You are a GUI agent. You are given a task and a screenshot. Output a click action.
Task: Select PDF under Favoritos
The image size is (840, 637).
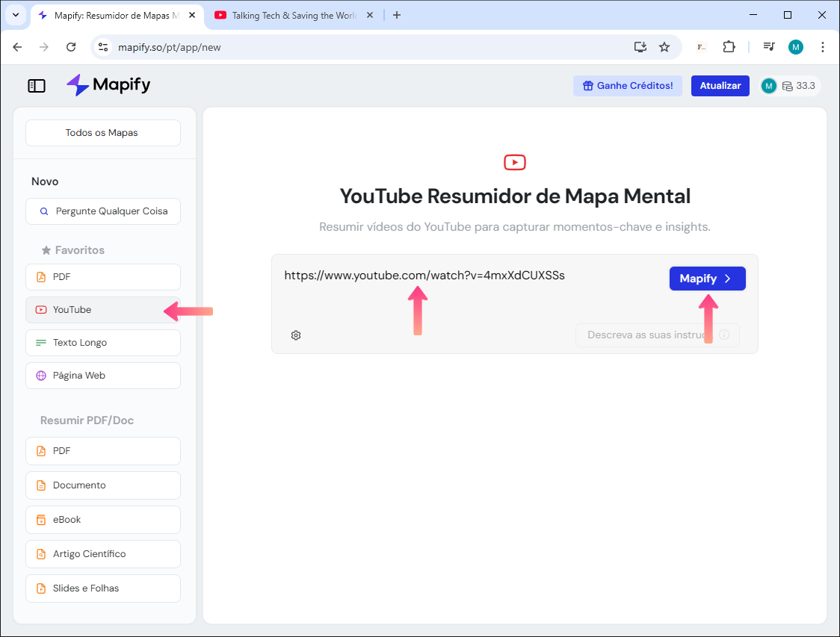click(103, 277)
